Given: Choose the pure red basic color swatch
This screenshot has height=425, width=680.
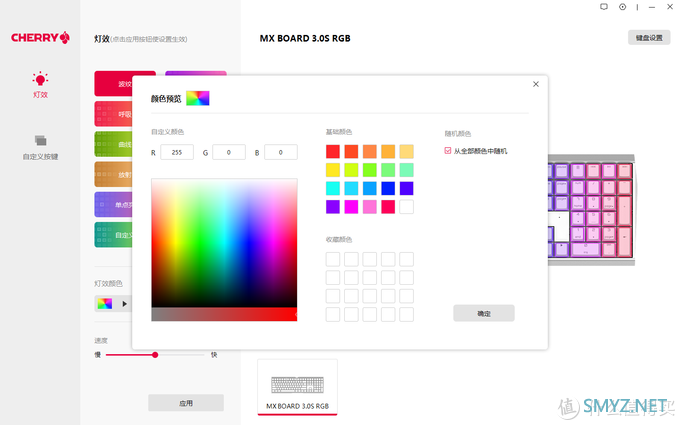Looking at the screenshot, I should [333, 151].
